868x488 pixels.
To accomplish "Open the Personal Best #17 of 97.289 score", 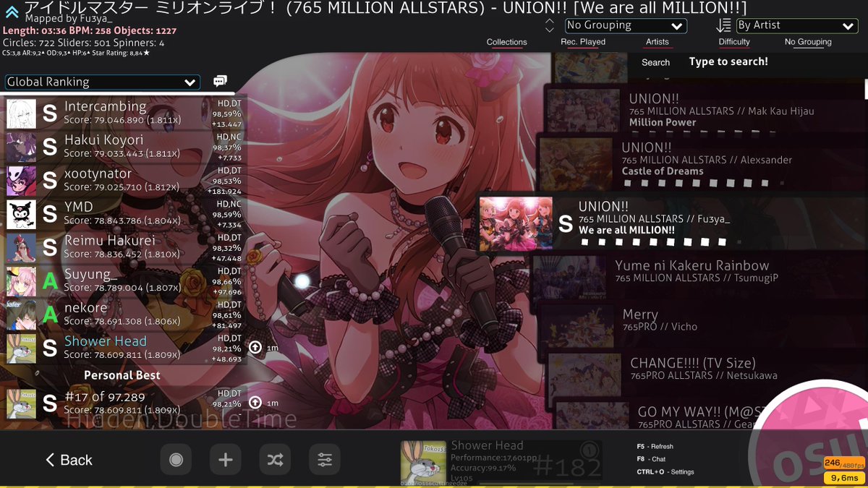I will [124, 404].
